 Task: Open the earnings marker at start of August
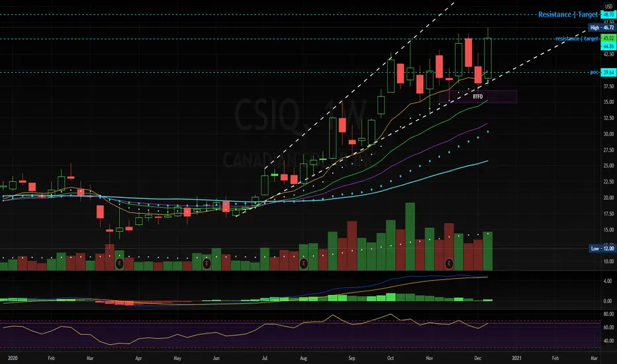[303, 263]
